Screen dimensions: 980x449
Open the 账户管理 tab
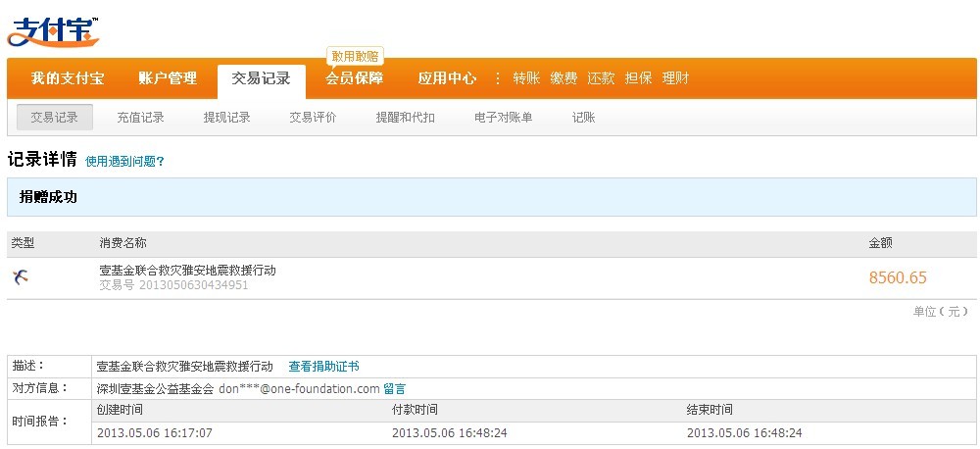pos(168,78)
